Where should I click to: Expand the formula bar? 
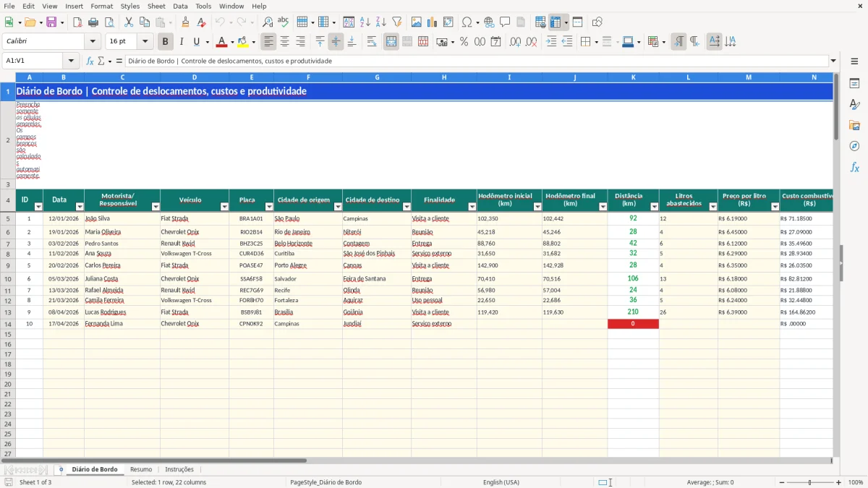pyautogui.click(x=834, y=61)
